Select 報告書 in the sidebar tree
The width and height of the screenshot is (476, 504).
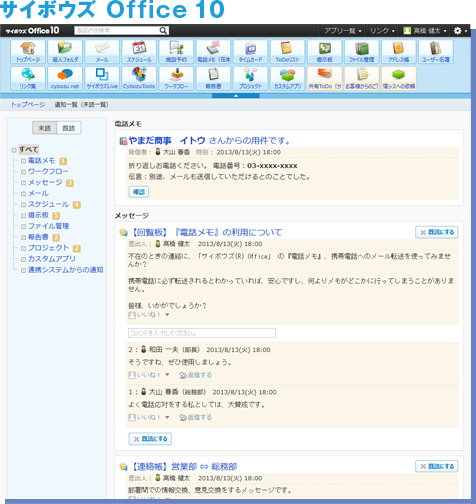[38, 237]
